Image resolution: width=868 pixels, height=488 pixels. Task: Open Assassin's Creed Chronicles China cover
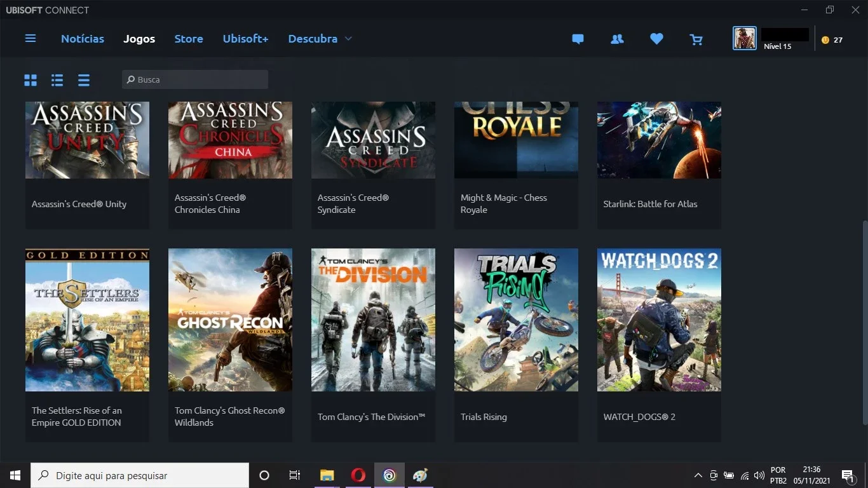coord(230,140)
